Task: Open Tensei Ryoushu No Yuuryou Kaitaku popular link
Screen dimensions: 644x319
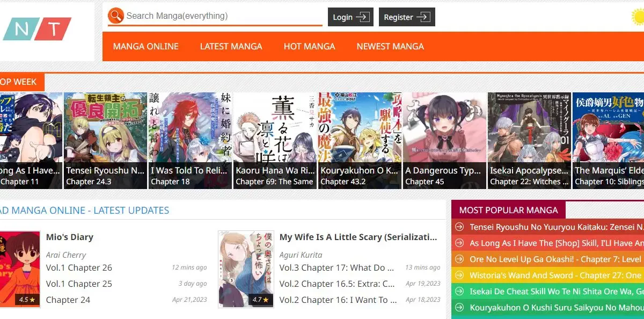Action: tap(557, 227)
